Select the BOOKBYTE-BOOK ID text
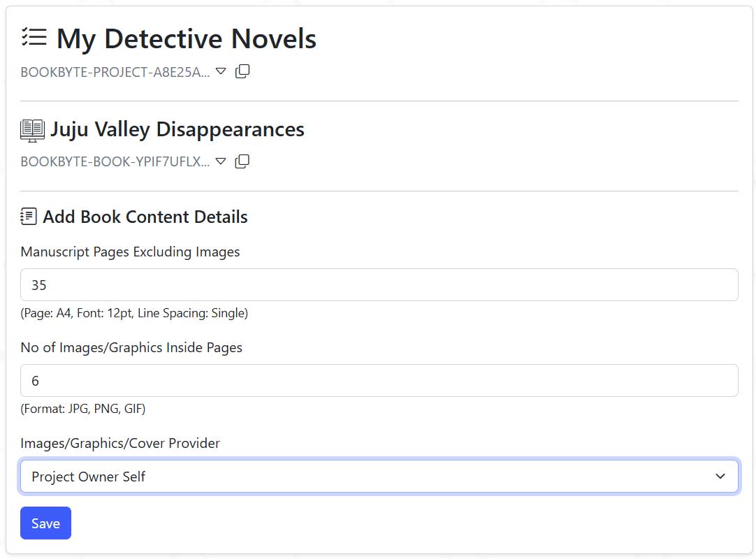This screenshot has height=559, width=756. pyautogui.click(x=115, y=162)
